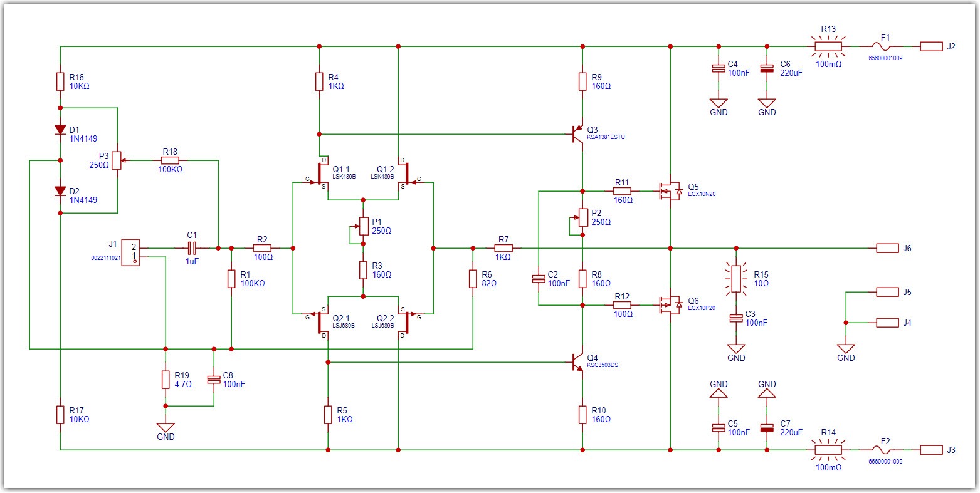Screen dimensions: 980x493
Task: Click the C2 capacitor symbol
Action: point(538,279)
